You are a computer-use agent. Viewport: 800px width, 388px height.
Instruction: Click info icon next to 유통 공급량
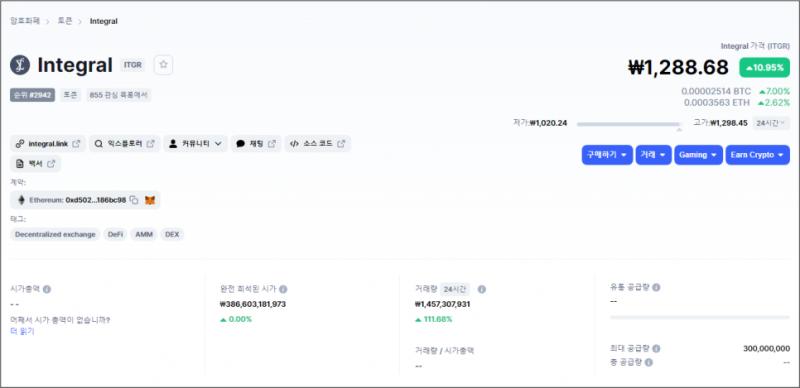pos(656,287)
